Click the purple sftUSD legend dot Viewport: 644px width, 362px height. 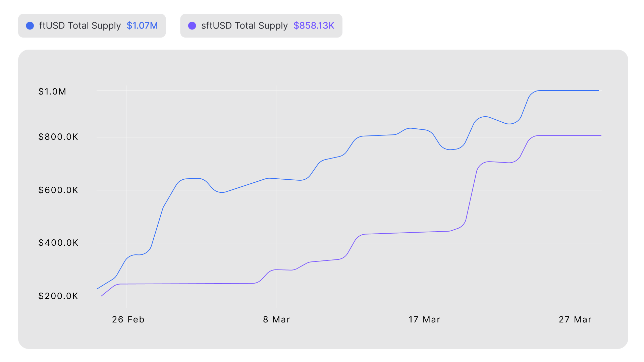(x=192, y=26)
